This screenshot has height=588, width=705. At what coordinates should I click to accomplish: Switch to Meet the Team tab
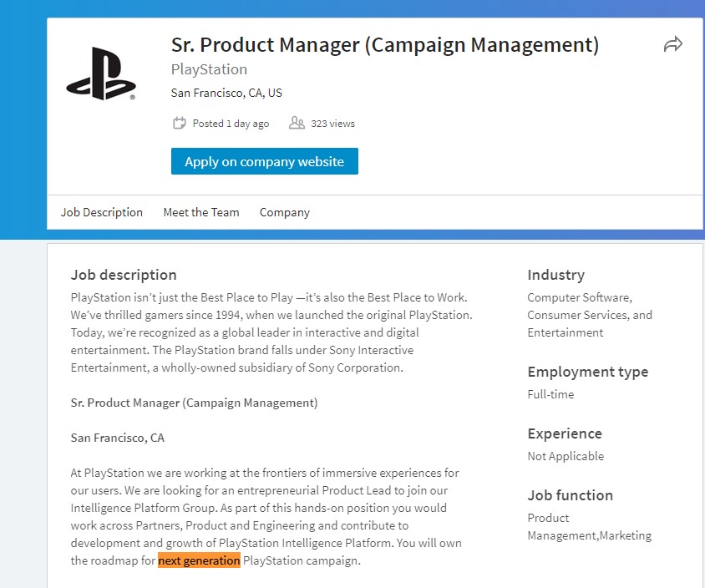(201, 212)
